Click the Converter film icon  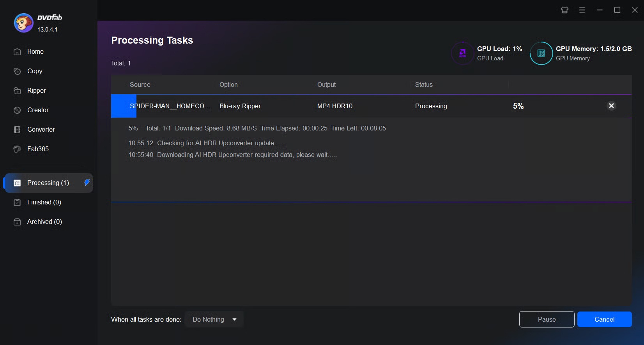(x=17, y=130)
